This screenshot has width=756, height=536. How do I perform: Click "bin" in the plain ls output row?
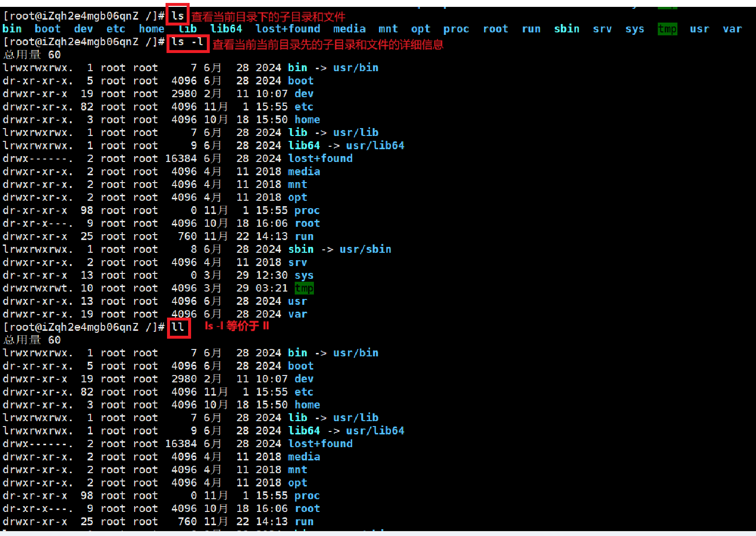pos(12,29)
